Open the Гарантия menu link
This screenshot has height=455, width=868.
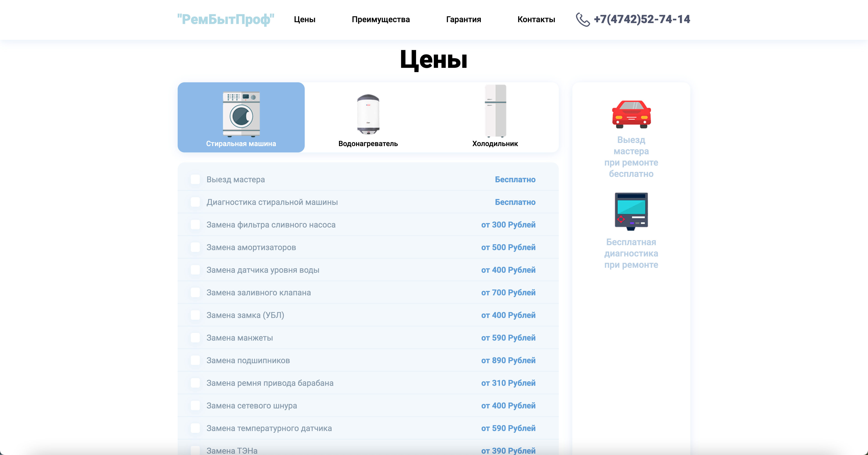click(463, 19)
